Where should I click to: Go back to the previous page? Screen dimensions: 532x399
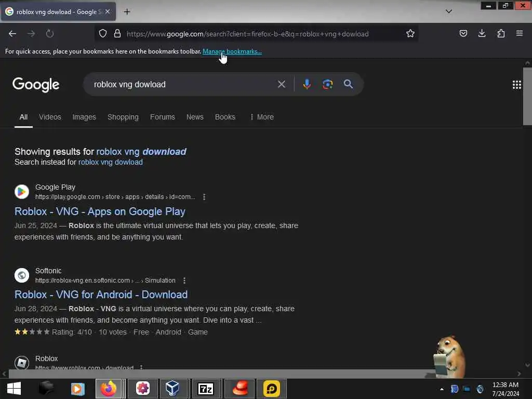[12, 34]
